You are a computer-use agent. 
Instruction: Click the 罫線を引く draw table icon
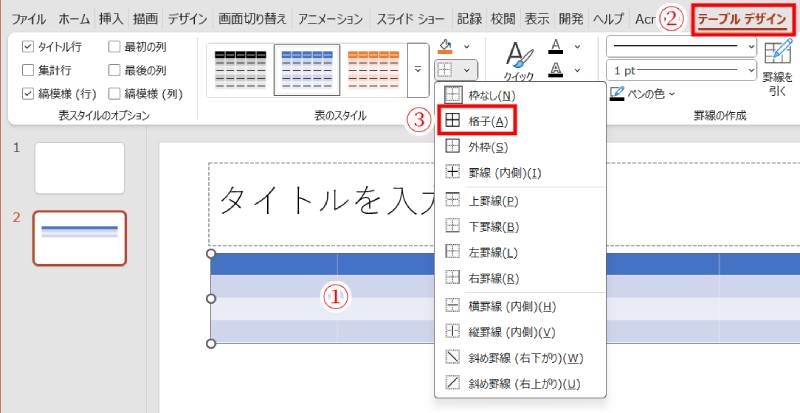tap(778, 66)
